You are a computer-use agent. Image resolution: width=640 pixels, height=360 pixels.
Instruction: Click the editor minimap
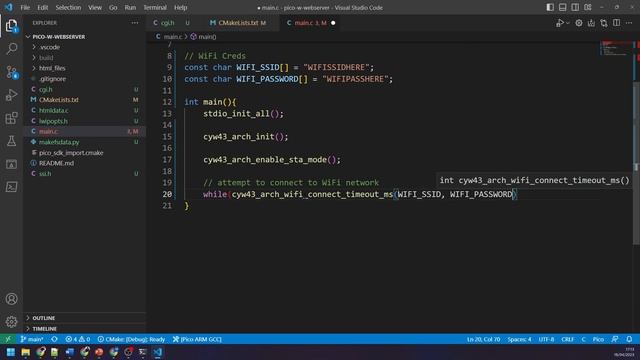[616, 48]
